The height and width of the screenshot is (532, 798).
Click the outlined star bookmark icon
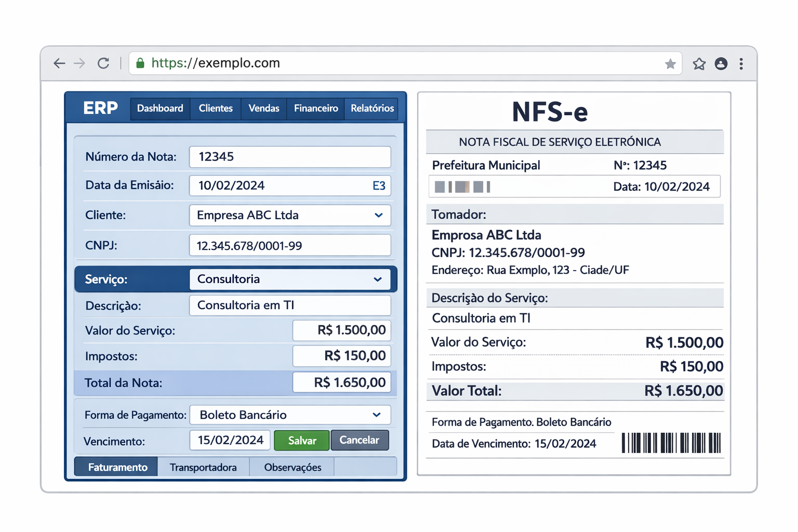[699, 64]
